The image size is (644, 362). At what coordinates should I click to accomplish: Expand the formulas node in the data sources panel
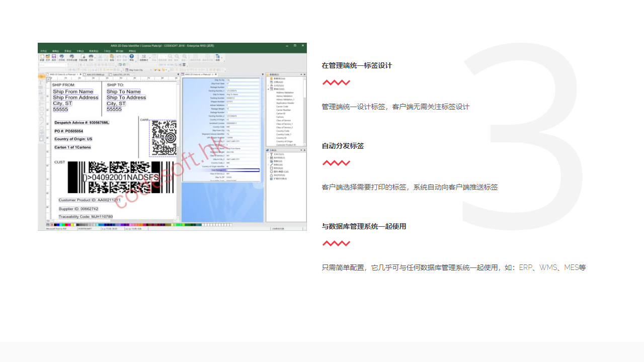pos(268,85)
